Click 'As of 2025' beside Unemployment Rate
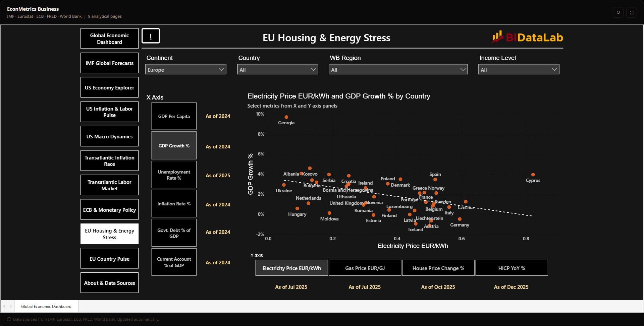Viewport: 644px width, 326px height. pos(218,175)
